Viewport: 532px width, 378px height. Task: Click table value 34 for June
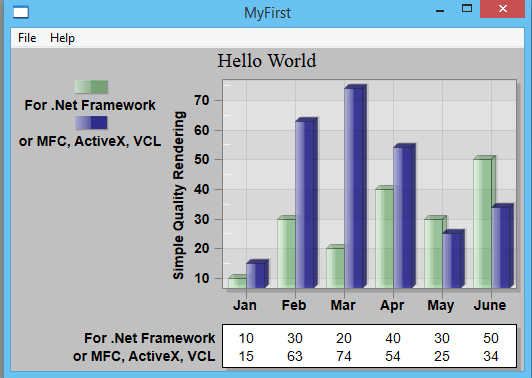(x=491, y=356)
